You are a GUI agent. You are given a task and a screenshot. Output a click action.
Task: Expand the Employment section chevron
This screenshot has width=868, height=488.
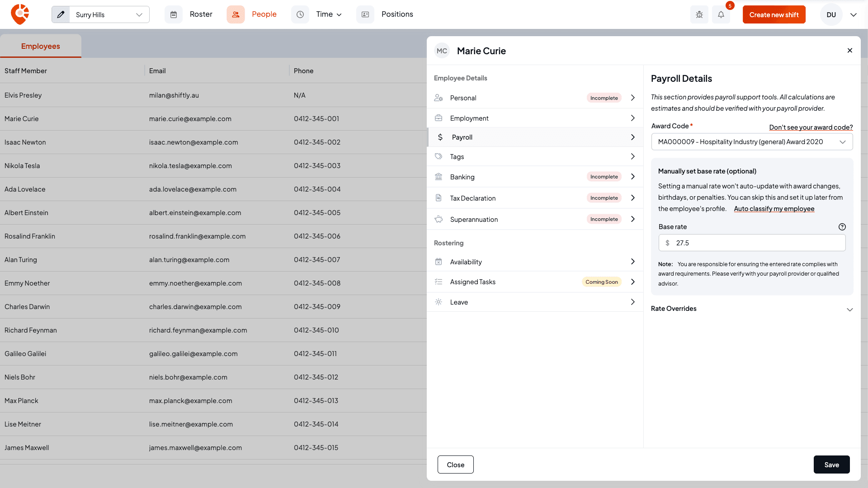click(633, 118)
